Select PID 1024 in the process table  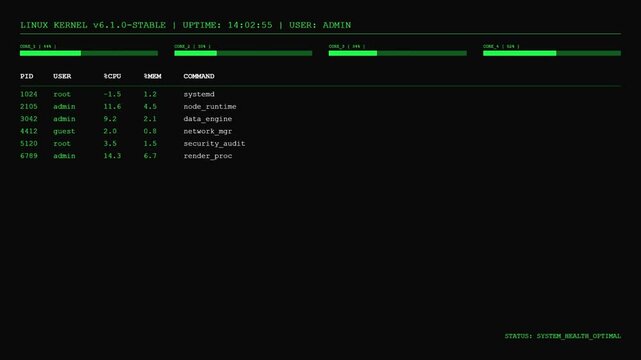[29, 94]
